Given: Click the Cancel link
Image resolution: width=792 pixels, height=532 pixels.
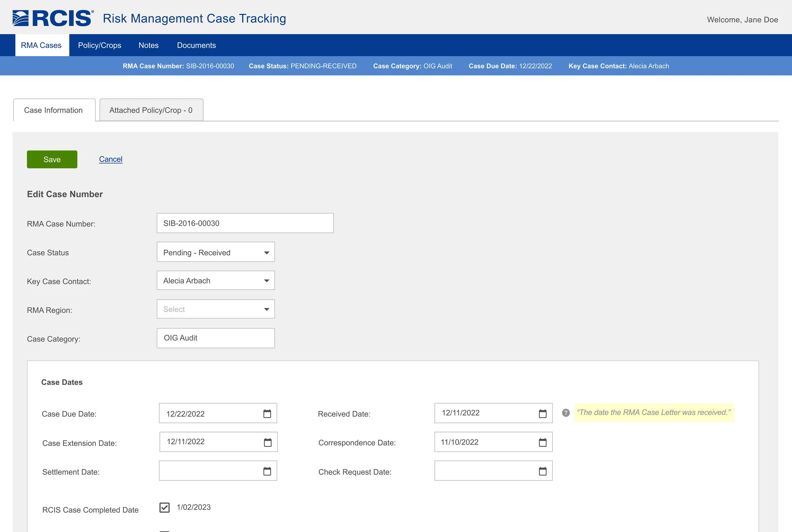Looking at the screenshot, I should pos(111,159).
